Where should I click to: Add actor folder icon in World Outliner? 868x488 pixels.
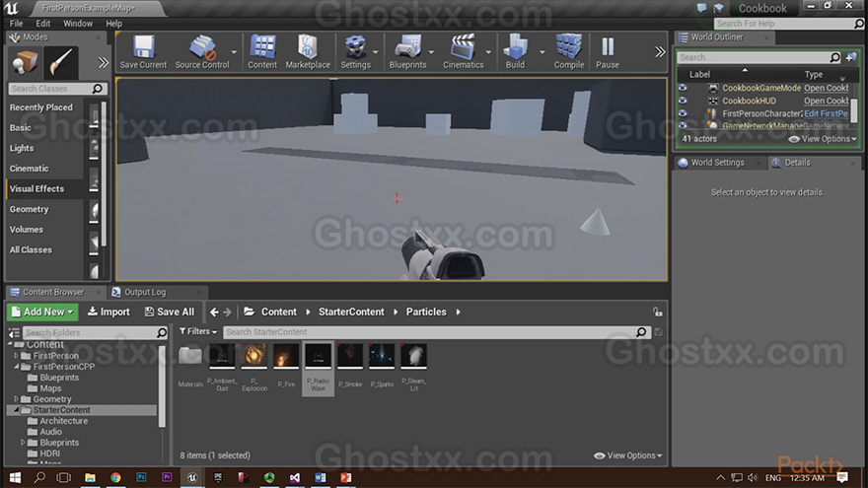[x=851, y=57]
